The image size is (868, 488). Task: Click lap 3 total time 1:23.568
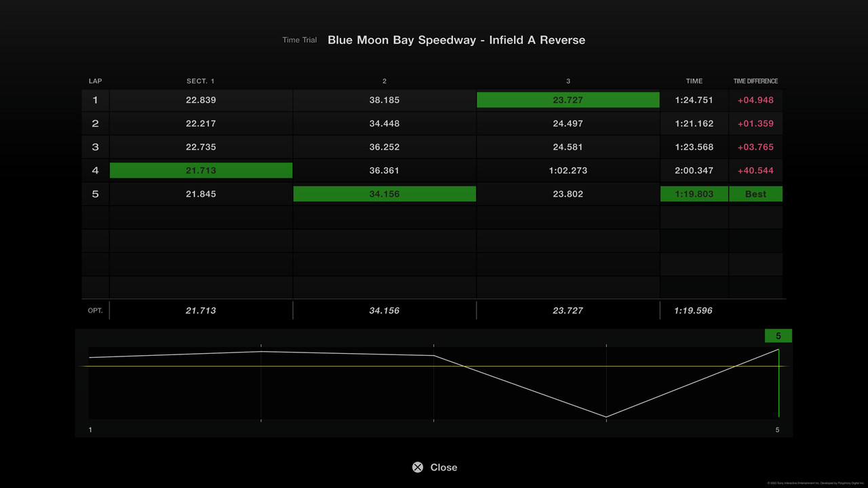[694, 147]
